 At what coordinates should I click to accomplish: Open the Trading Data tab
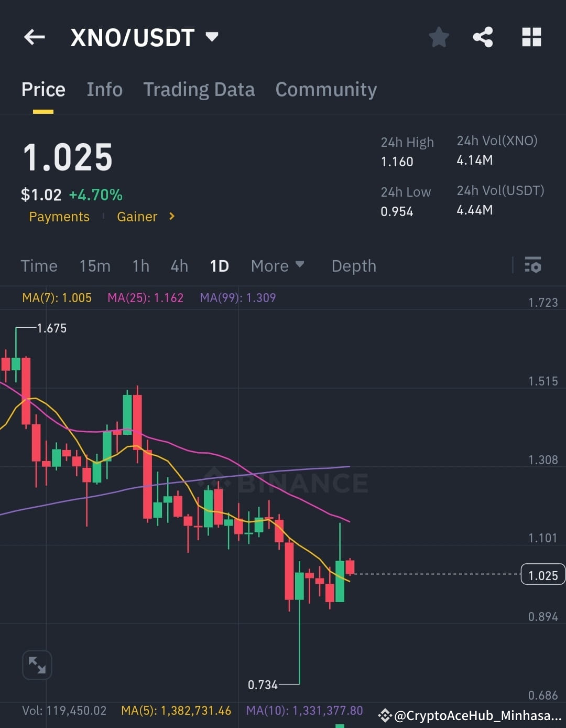(x=199, y=90)
